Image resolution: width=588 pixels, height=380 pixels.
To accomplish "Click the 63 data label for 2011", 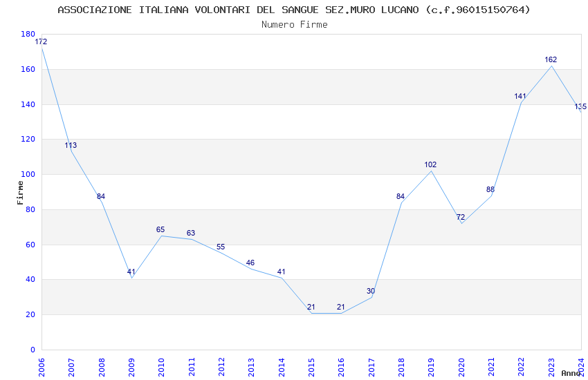I will tap(191, 234).
